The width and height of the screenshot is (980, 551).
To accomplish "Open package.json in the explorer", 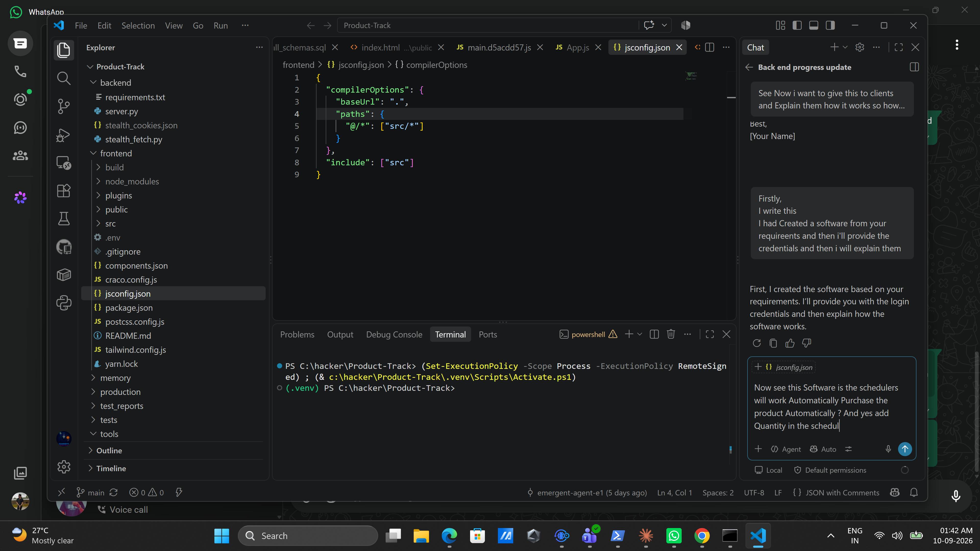I will 129,308.
